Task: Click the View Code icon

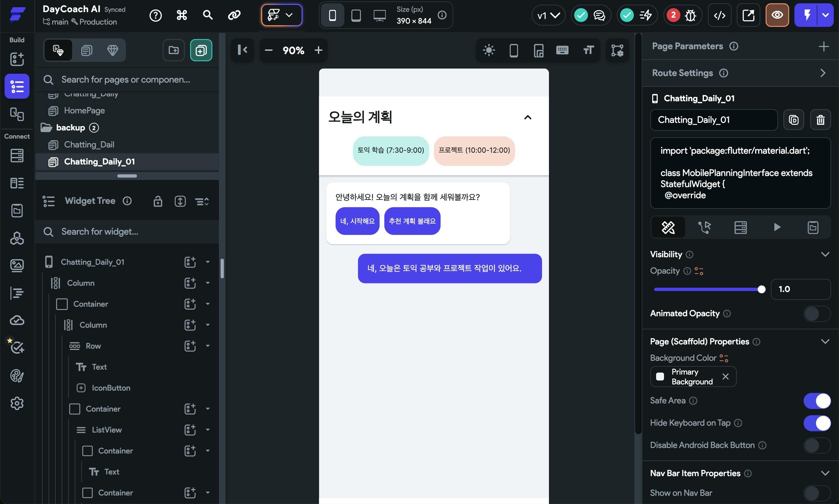Action: (x=719, y=15)
